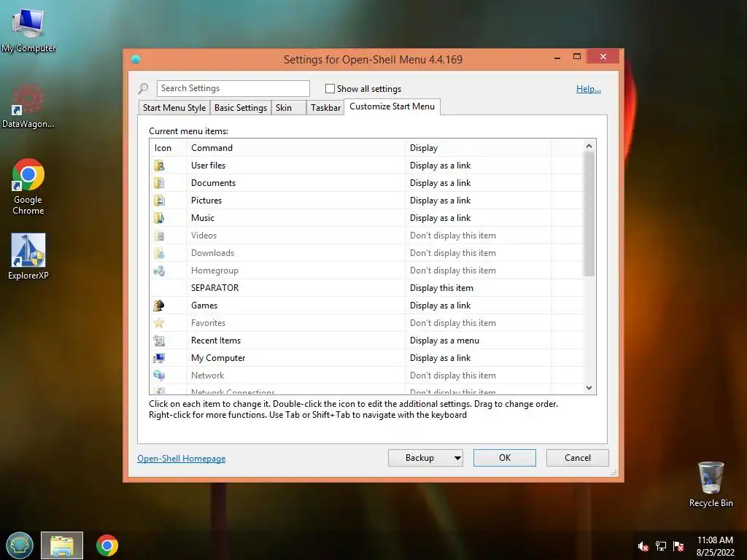Click the muted volume tray icon
747x560 pixels.
coord(643,546)
